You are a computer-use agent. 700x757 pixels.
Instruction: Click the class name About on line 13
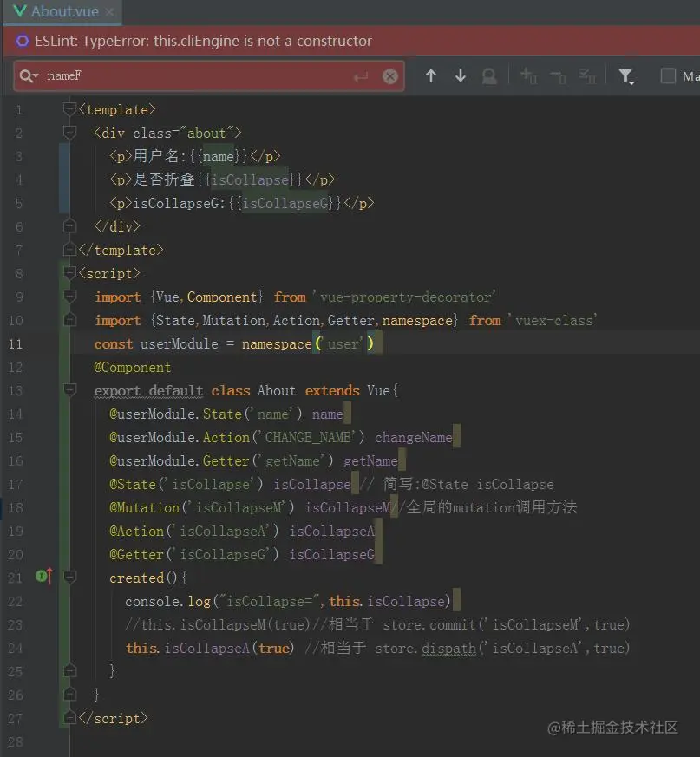click(x=277, y=390)
